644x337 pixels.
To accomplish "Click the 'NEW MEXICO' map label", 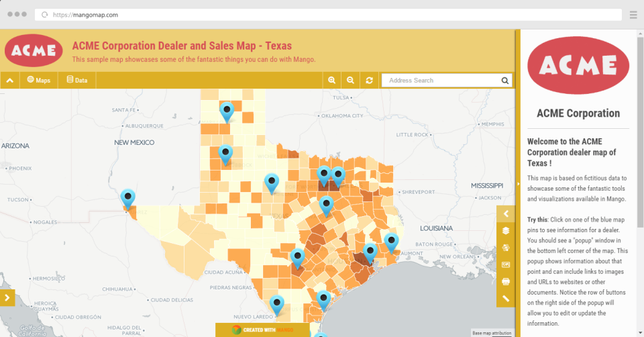I will (134, 142).
